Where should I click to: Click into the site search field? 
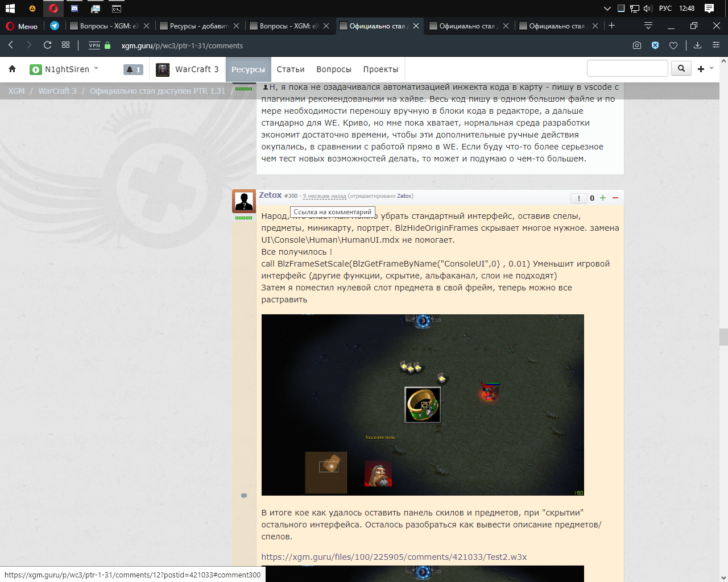627,68
